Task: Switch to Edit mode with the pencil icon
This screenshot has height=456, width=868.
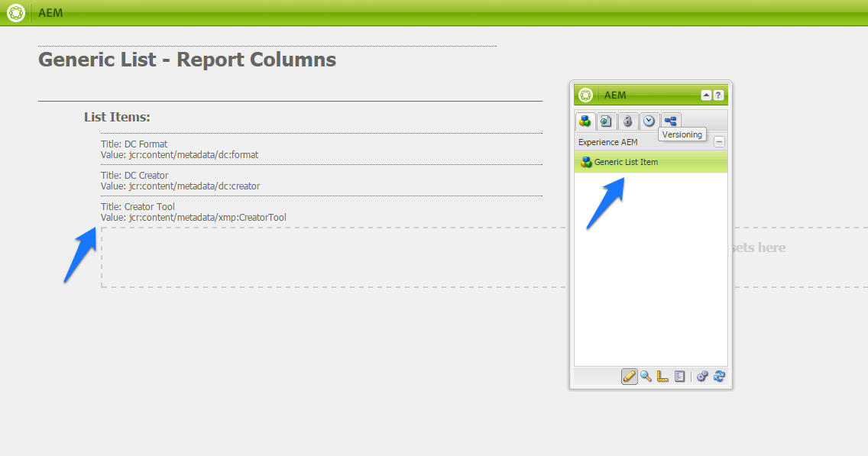Action: tap(629, 376)
